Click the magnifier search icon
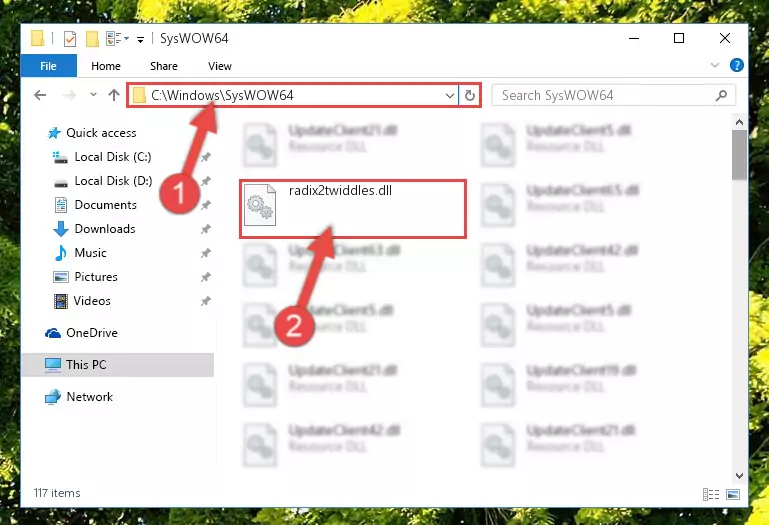Viewport: 769px width, 525px height. [x=721, y=95]
